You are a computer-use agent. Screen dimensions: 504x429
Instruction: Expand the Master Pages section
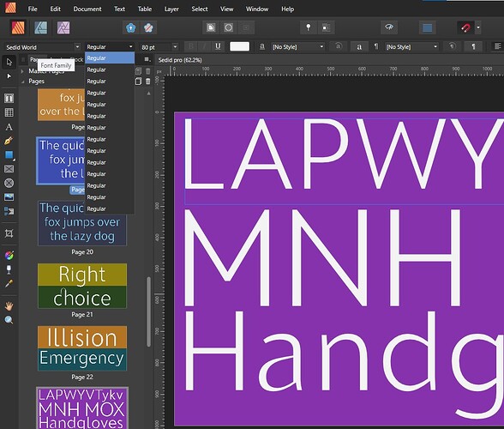click(x=22, y=71)
